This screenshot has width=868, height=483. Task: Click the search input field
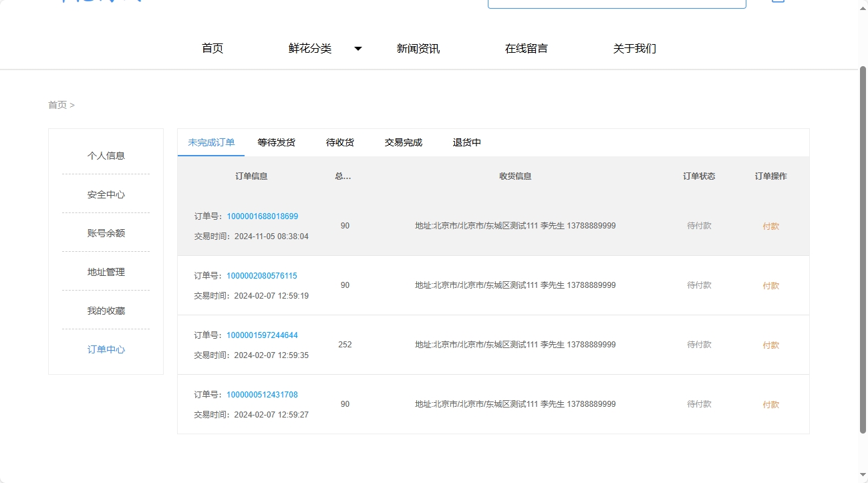point(616,2)
